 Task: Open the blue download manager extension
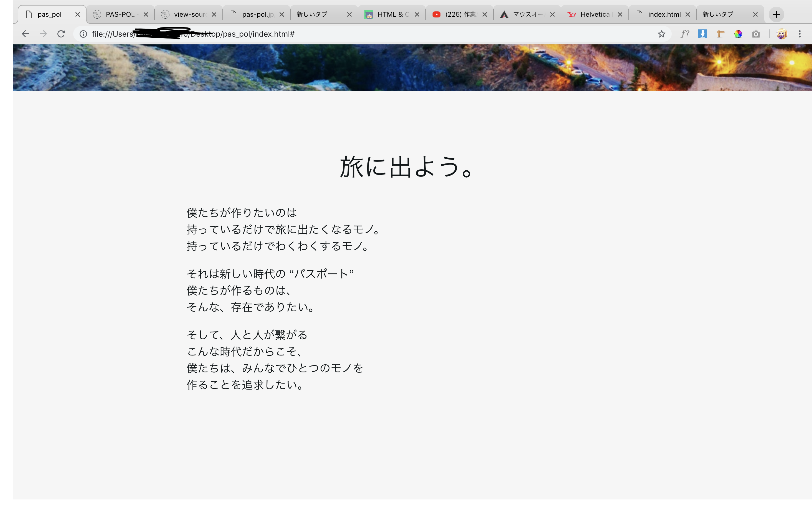[702, 34]
